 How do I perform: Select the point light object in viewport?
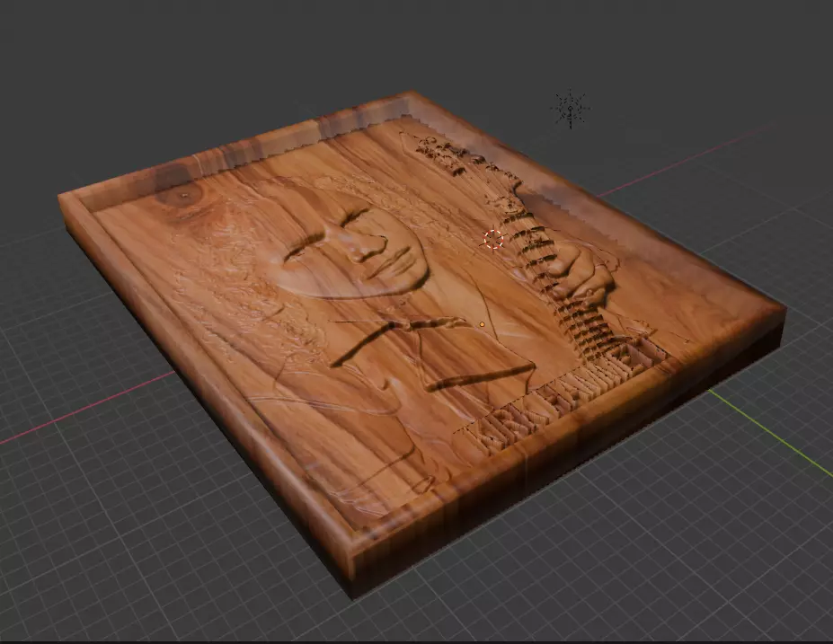coord(571,109)
